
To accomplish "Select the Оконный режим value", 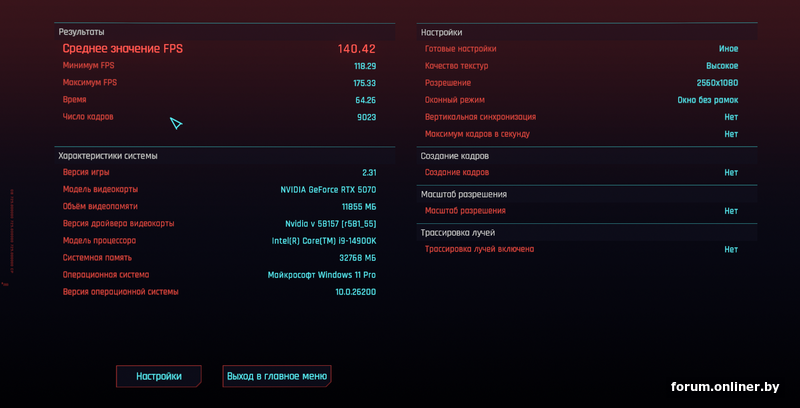I will 708,100.
